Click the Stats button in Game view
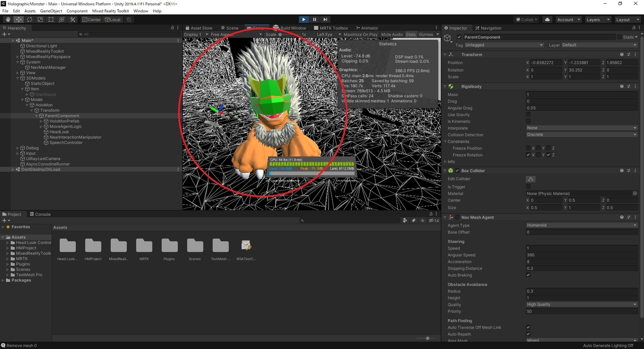 [411, 34]
